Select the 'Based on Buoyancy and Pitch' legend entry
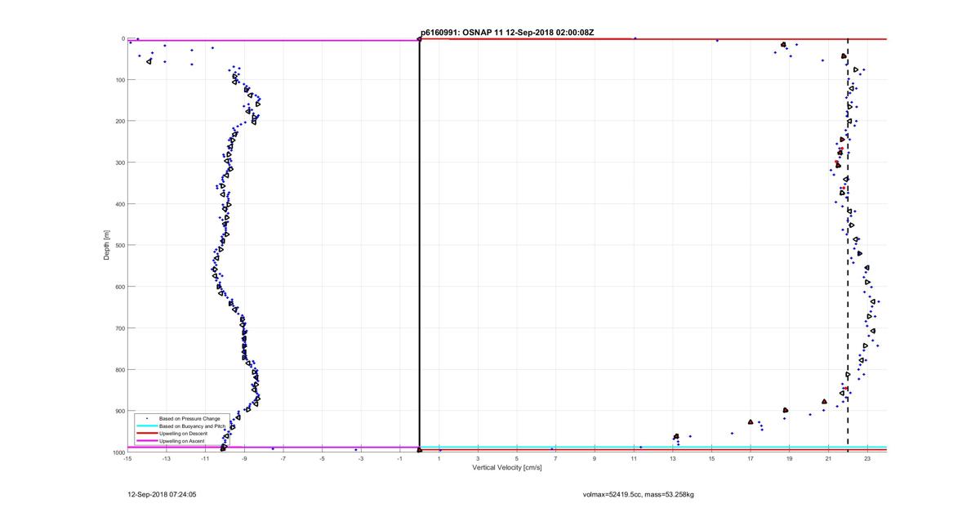The width and height of the screenshot is (980, 508). coord(192,426)
